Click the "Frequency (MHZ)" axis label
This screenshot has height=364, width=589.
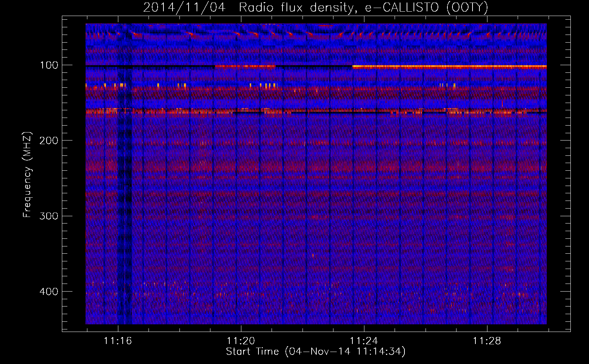pyautogui.click(x=27, y=174)
